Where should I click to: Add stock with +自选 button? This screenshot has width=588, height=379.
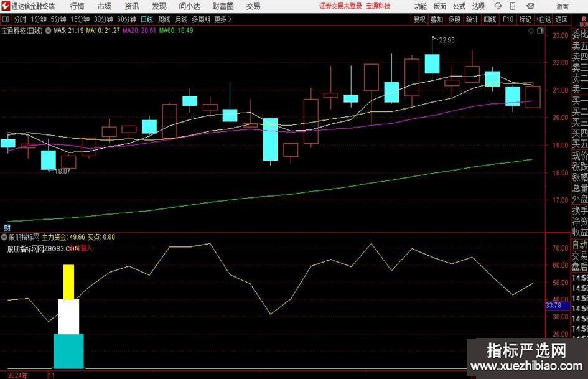pos(544,19)
